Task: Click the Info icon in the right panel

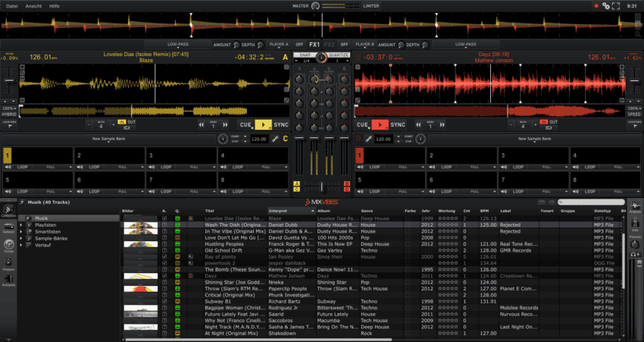Action: [x=636, y=224]
